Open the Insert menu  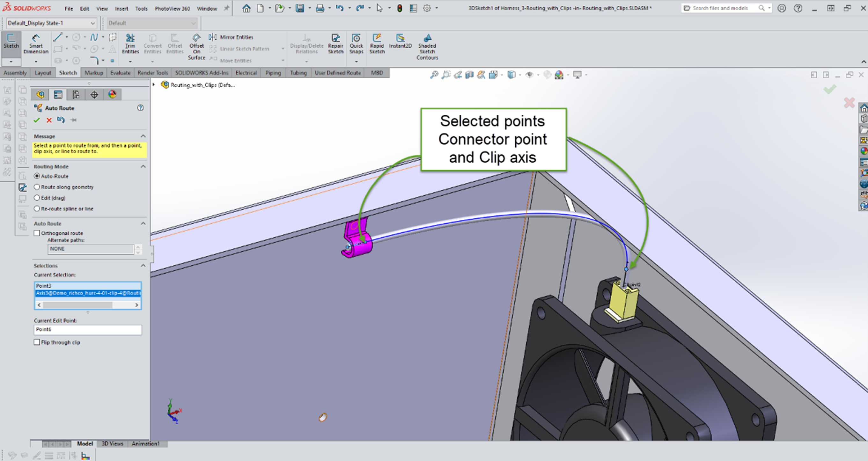click(121, 8)
